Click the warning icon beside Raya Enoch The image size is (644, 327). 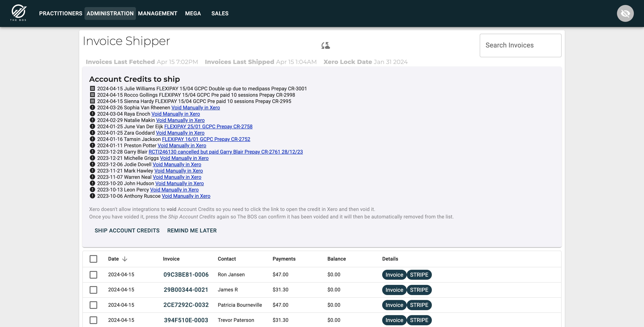92,114
